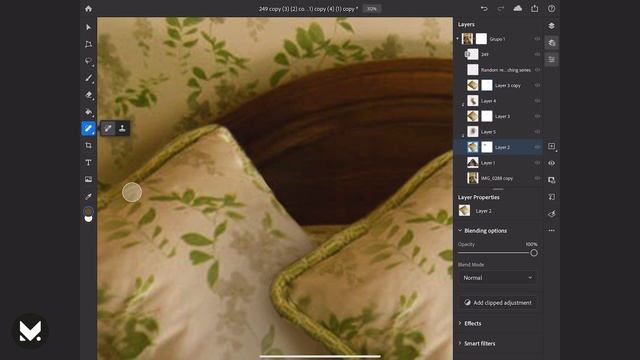Screen dimensions: 640x360
Task: Open the more layer actions menu
Action: click(x=551, y=231)
